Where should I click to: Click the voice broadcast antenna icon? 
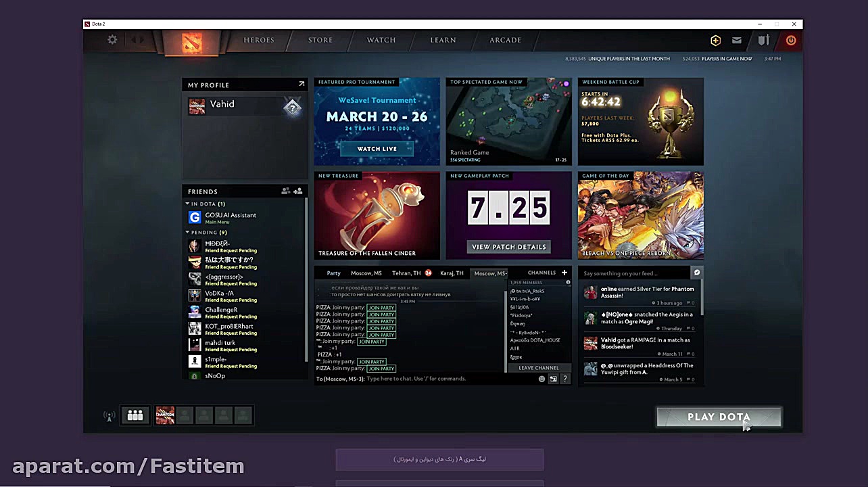click(109, 416)
